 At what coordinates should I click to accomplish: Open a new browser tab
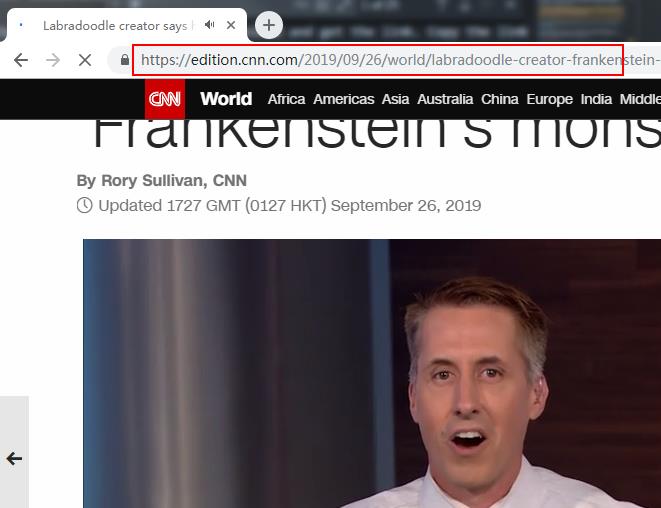coord(268,25)
